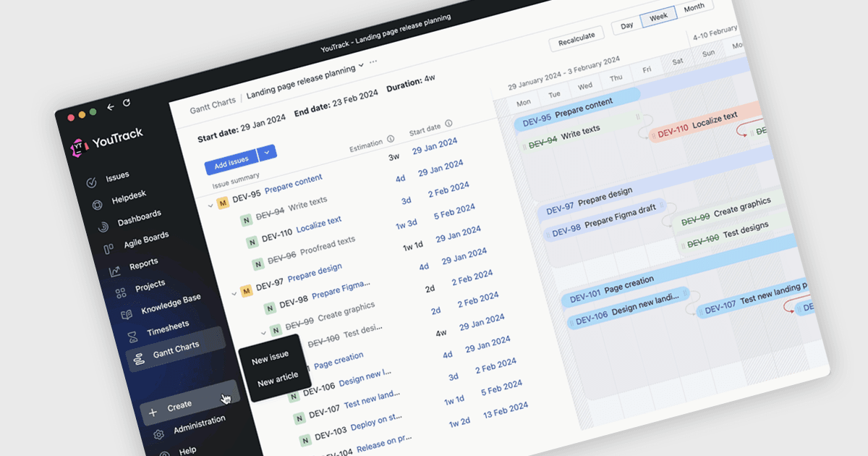Collapse the DEV-95 issue group
Image resolution: width=868 pixels, height=456 pixels.
tap(211, 206)
